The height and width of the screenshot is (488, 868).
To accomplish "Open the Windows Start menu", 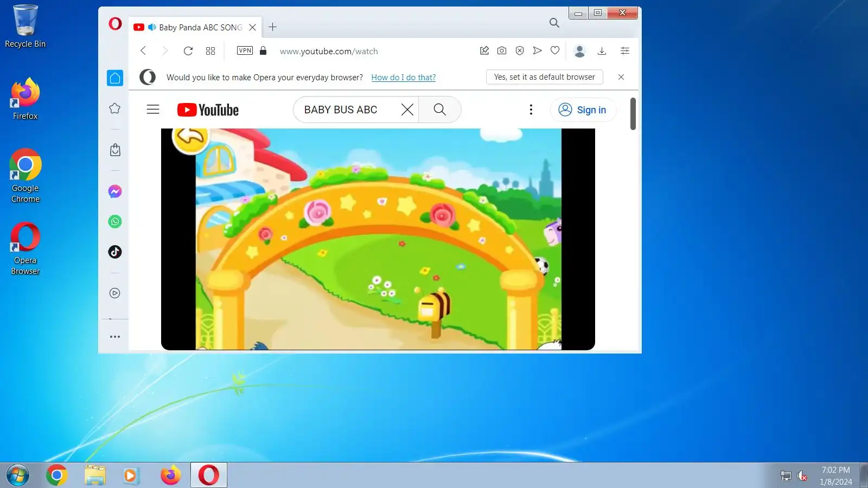I will click(x=17, y=476).
